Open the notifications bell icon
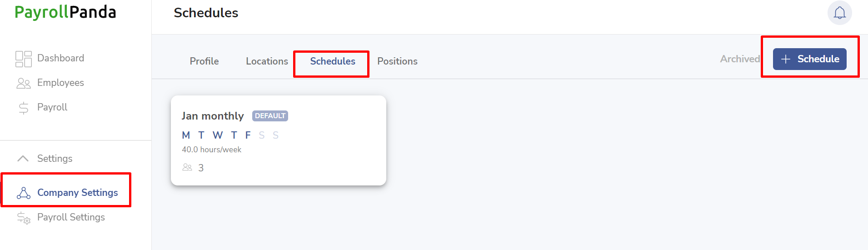The width and height of the screenshot is (868, 250). (839, 13)
